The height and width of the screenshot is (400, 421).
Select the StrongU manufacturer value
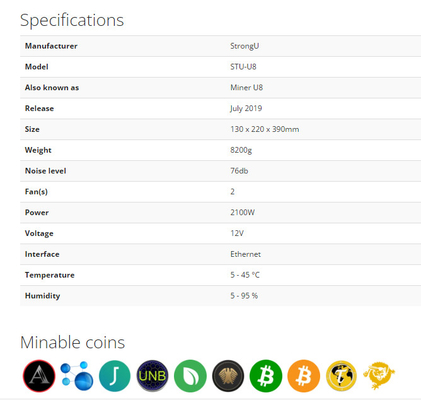[244, 46]
